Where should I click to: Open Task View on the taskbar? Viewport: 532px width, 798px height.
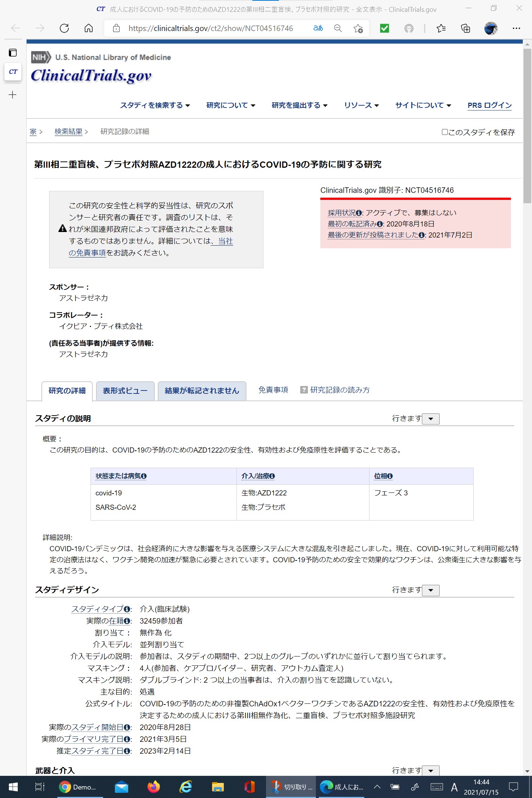coord(40,787)
